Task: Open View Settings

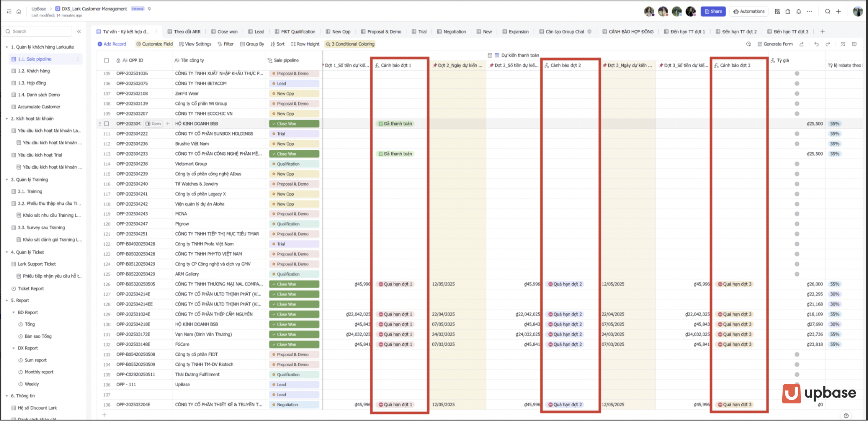Action: 195,44
